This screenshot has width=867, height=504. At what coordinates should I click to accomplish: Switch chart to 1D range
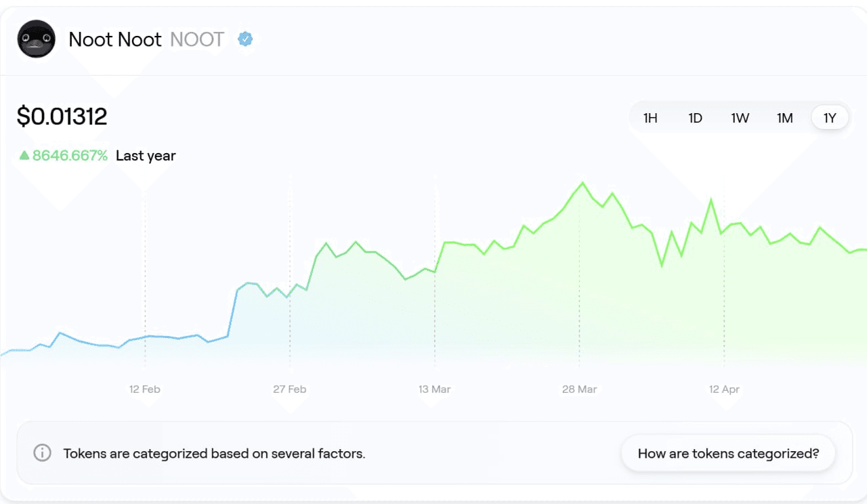[695, 119]
